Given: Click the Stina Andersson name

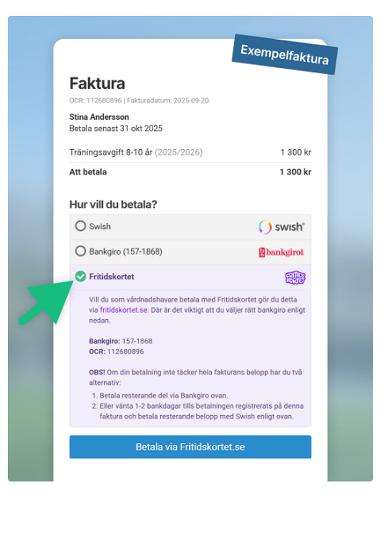Looking at the screenshot, I should pos(99,117).
